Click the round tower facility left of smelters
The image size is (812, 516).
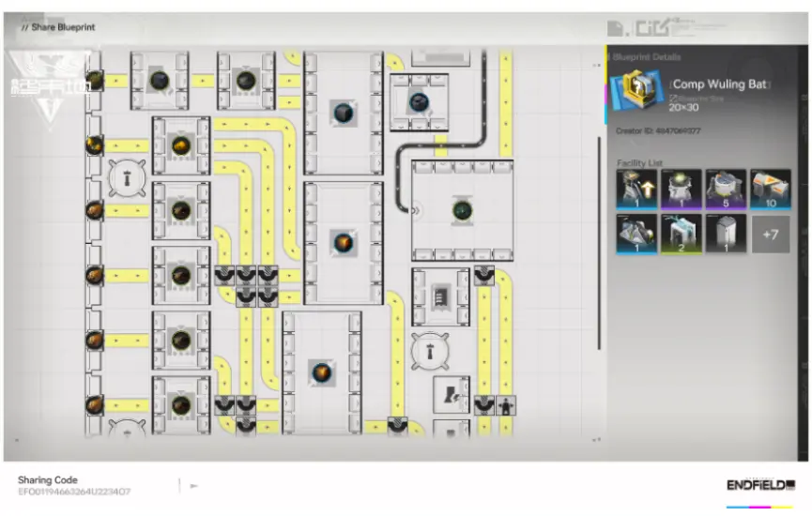[x=125, y=177]
